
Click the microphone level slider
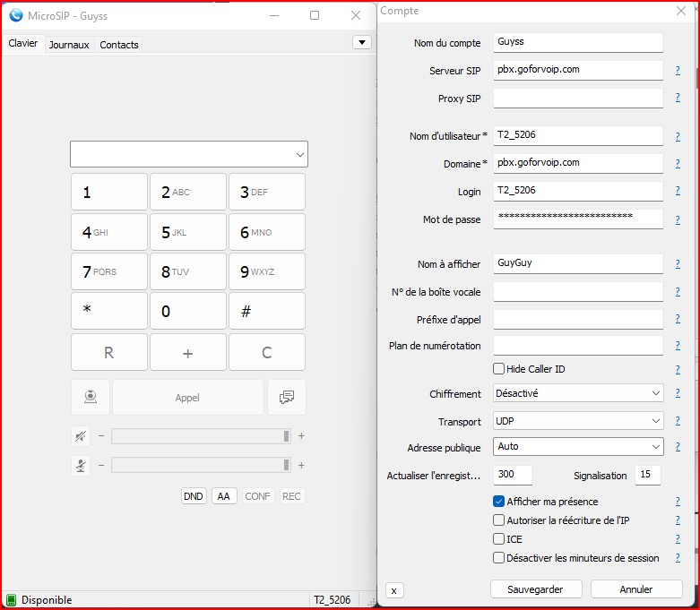point(201,466)
